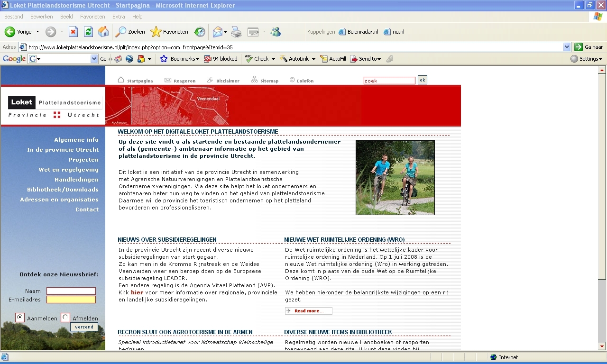Viewport: 607px width, 364px height.
Task: Click the Ga naar go button
Action: point(589,47)
